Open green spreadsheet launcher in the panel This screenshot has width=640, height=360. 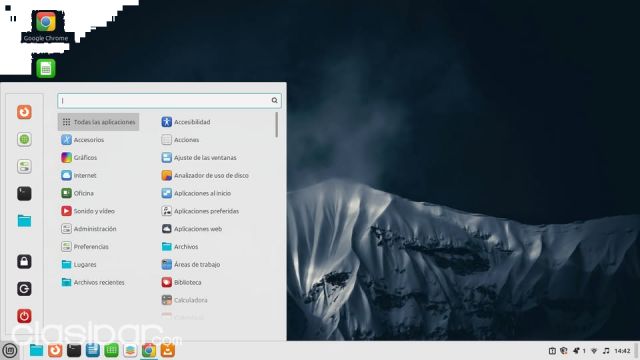pyautogui.click(x=111, y=350)
